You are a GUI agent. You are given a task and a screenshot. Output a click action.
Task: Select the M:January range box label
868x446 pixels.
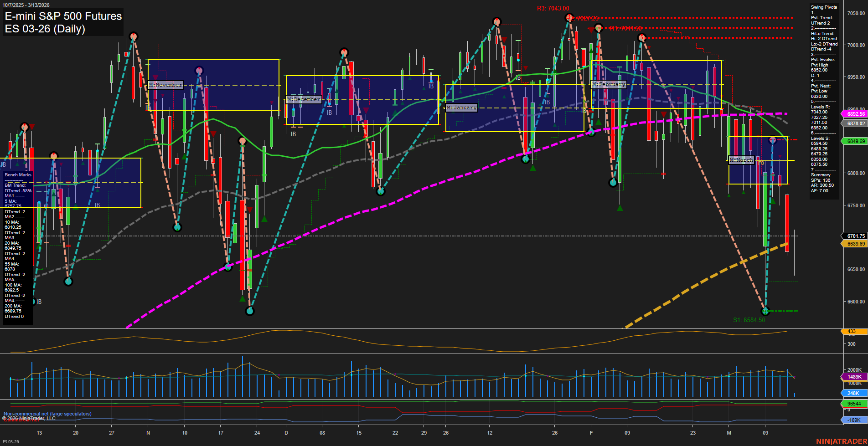(461, 108)
